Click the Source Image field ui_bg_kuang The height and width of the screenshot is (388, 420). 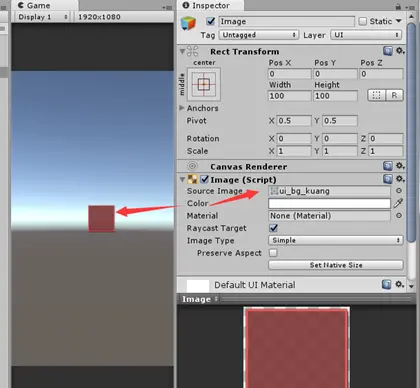329,191
